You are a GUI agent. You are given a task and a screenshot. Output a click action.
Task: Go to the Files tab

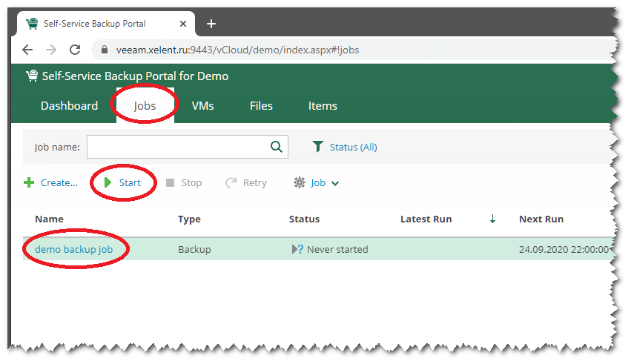coord(261,106)
